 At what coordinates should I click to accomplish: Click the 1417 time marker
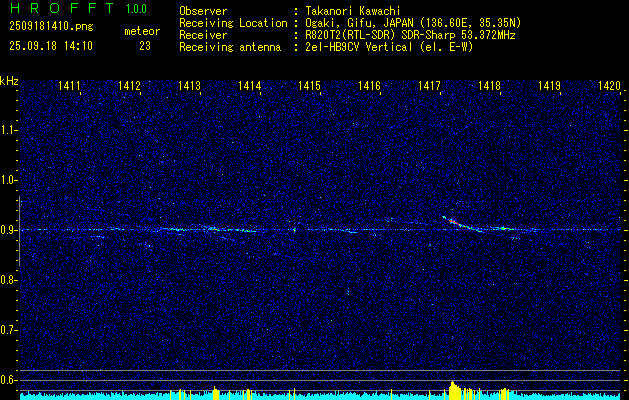pyautogui.click(x=429, y=87)
